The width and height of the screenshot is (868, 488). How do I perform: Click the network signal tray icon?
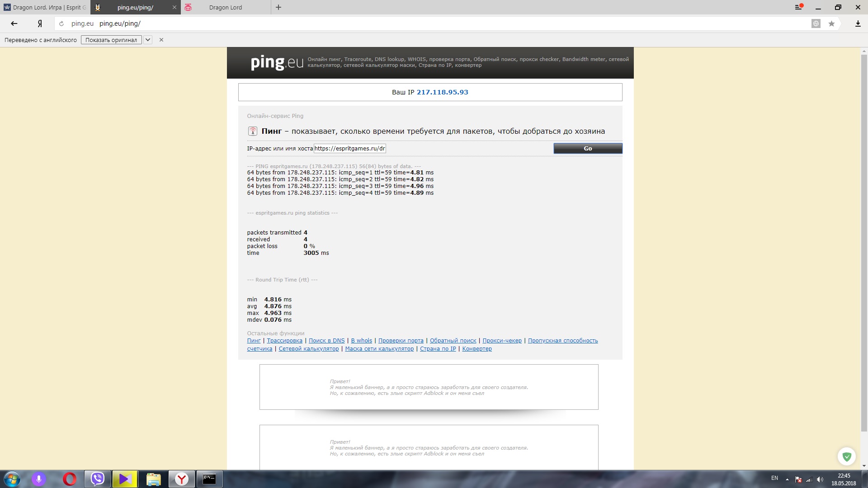(809, 479)
